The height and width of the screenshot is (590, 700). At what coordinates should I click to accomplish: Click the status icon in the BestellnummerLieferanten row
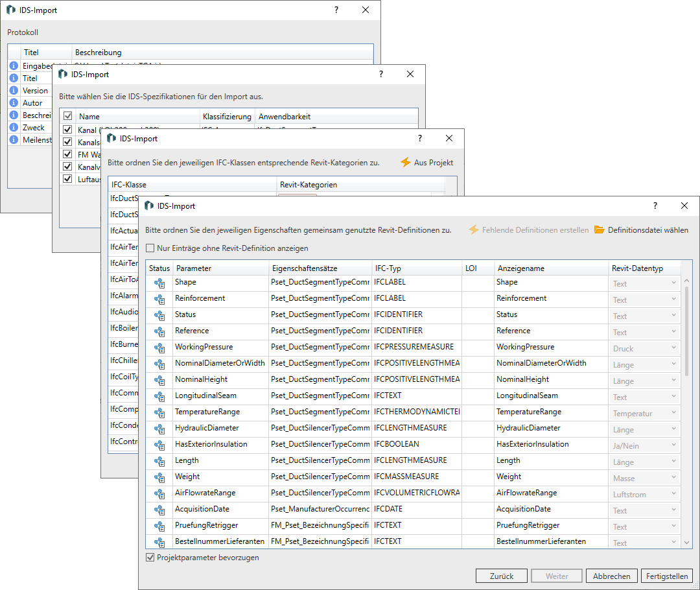tap(159, 542)
